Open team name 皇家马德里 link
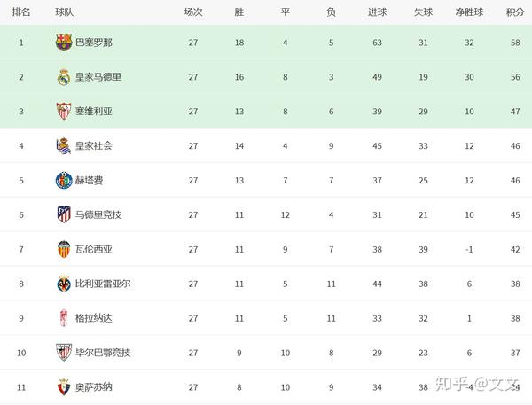The image size is (532, 405). [x=98, y=77]
